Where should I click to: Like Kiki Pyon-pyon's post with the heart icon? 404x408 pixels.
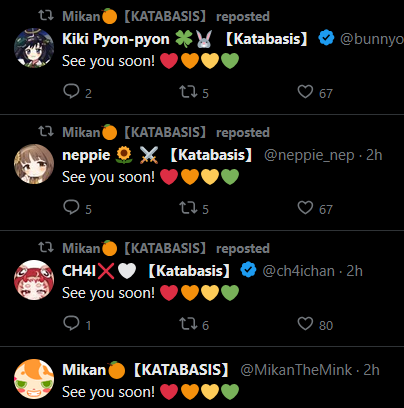(x=305, y=91)
